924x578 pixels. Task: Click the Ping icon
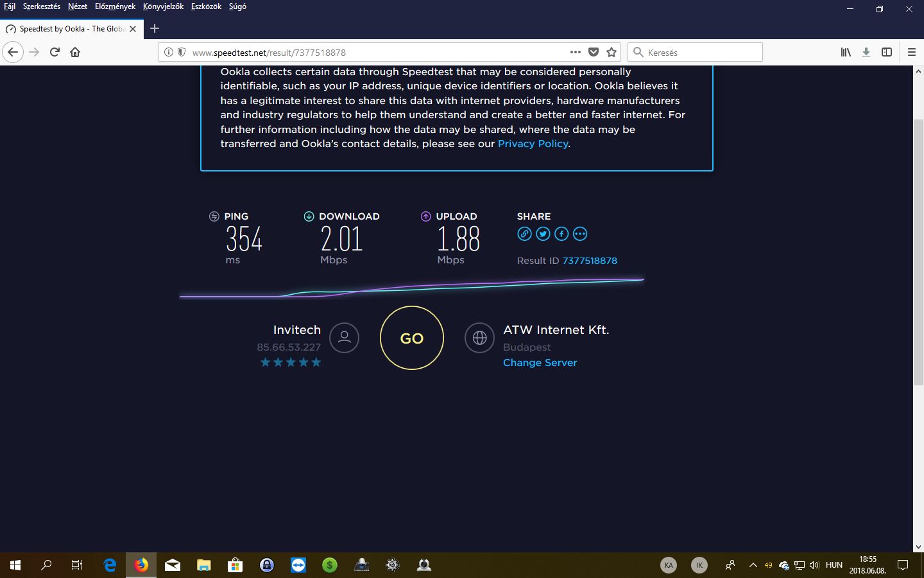214,216
